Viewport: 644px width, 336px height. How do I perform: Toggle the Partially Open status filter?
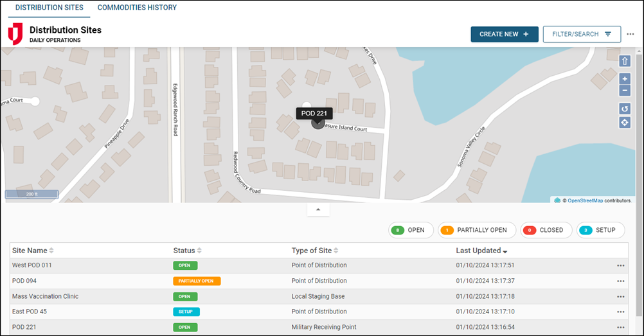(476, 230)
